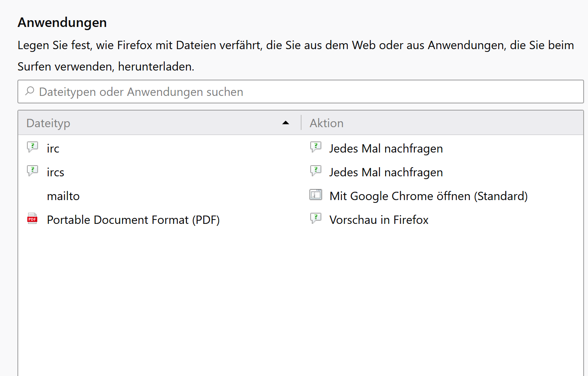Sort by the Aktion column header

tap(326, 123)
